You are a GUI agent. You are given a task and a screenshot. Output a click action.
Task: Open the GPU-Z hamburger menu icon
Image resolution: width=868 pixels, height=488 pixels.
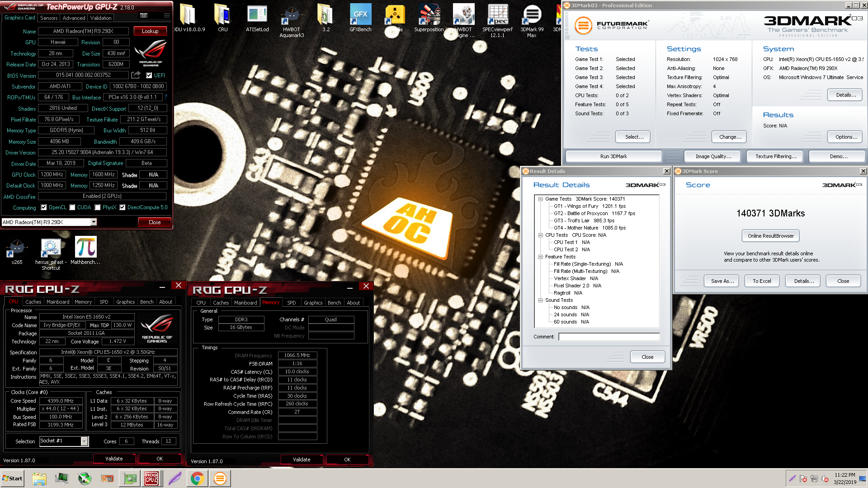coord(167,15)
